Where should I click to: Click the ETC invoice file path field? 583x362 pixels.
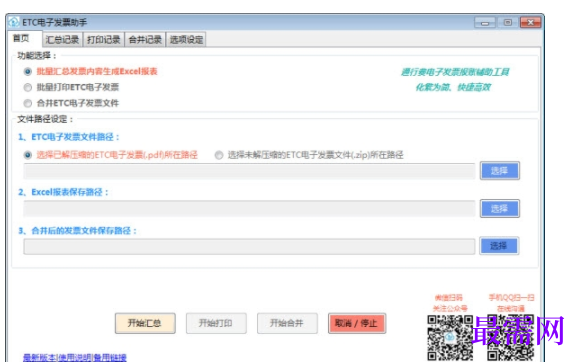[x=249, y=171]
